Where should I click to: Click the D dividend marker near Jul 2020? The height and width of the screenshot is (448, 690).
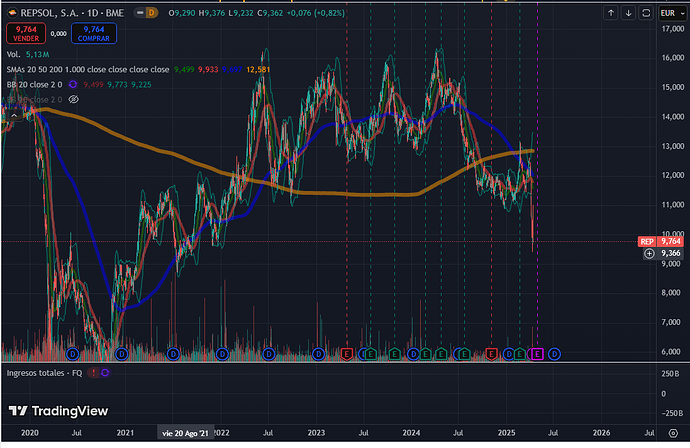72,354
